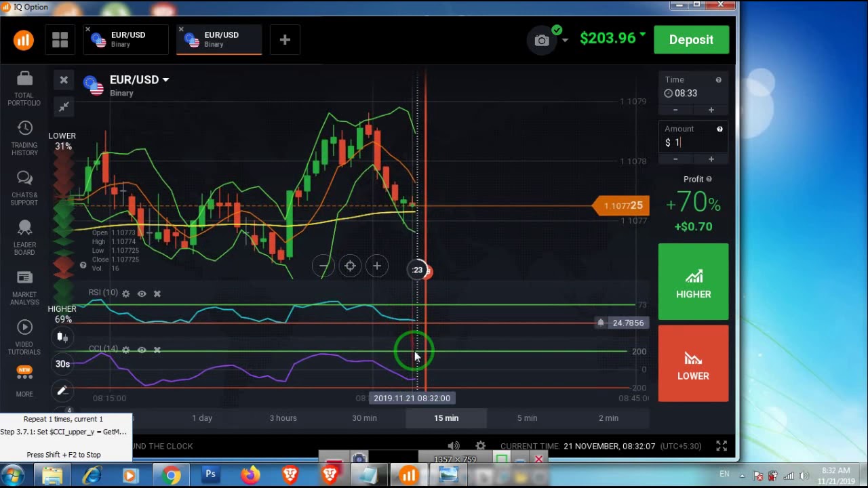Viewport: 868px width, 488px height.
Task: Remove the RSI (10) indicator
Action: 157,293
